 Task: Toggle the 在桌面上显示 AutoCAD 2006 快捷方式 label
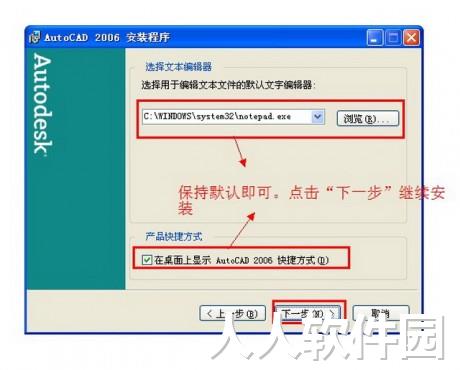coord(241,260)
